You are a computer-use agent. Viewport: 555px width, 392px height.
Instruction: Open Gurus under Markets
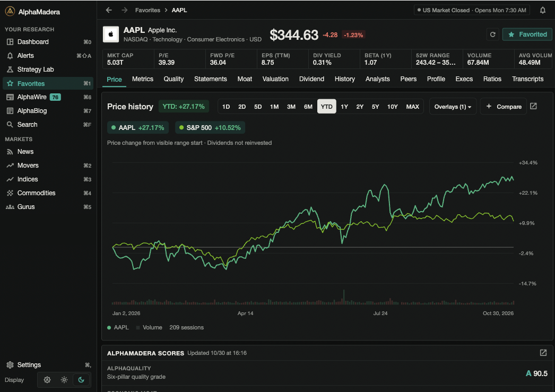pos(48,207)
